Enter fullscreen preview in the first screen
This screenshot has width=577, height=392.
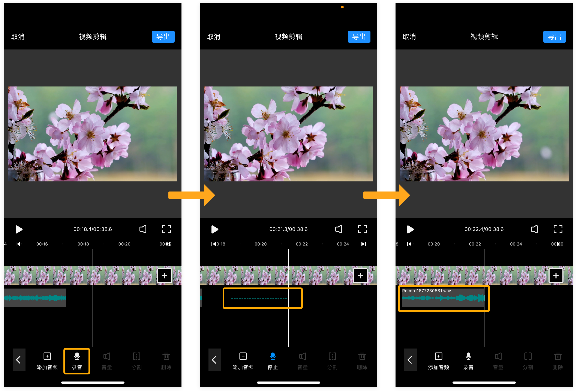click(166, 229)
